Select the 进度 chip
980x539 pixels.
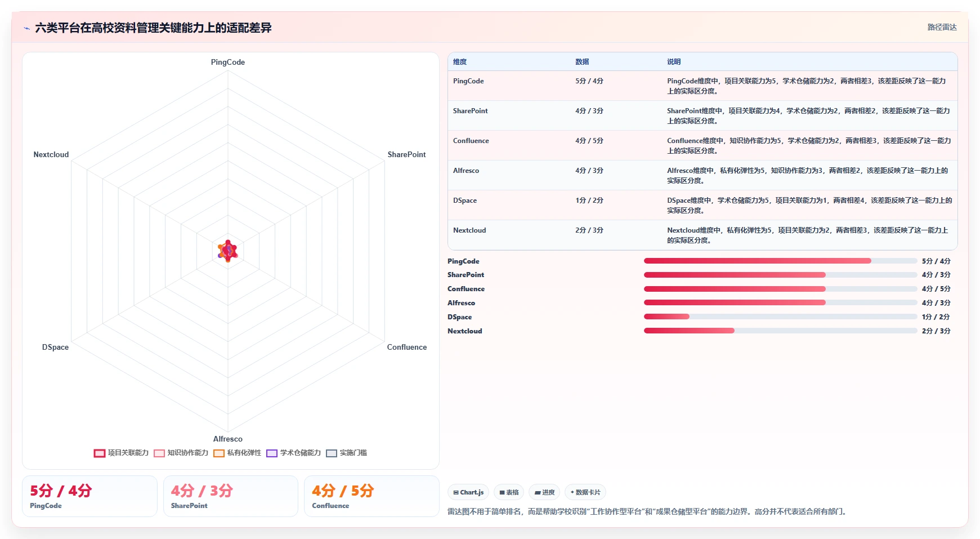pyautogui.click(x=544, y=492)
